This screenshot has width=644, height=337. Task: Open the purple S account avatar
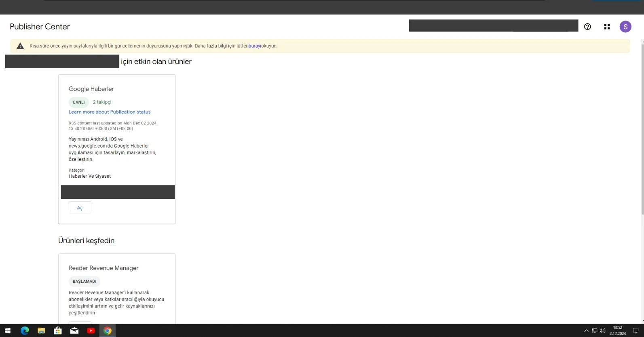pos(625,27)
